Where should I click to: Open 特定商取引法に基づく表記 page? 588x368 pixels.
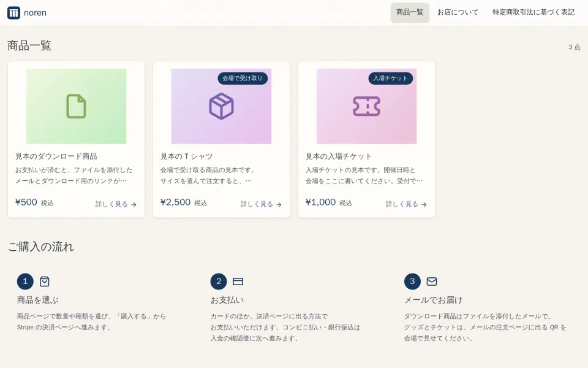click(x=533, y=12)
